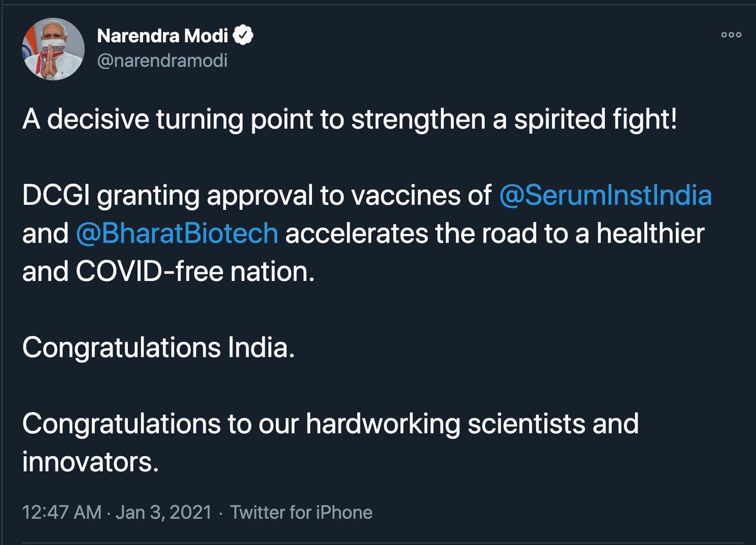Click the blue verified badge next to Narendra Modi
The height and width of the screenshot is (545, 756).
click(244, 37)
